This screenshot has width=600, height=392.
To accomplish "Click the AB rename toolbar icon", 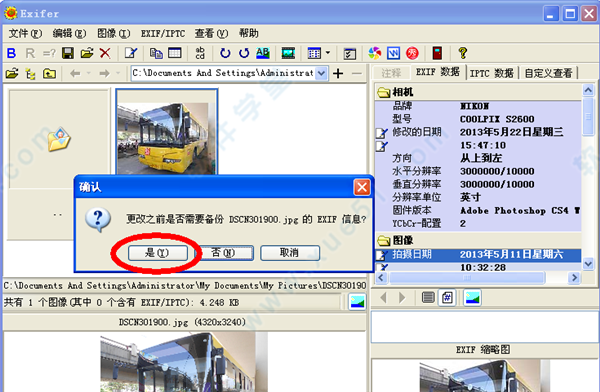I will 262,53.
